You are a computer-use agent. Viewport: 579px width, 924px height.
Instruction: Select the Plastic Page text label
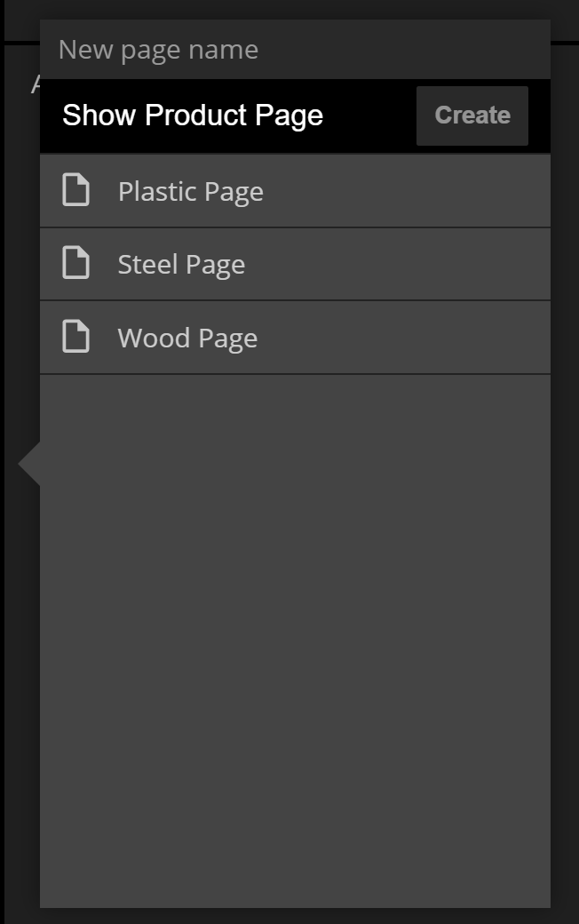[190, 192]
